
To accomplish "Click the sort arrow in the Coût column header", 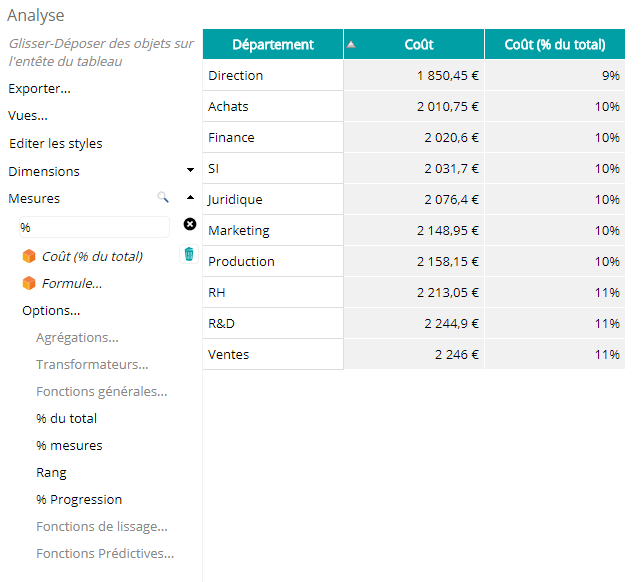I will [x=351, y=44].
